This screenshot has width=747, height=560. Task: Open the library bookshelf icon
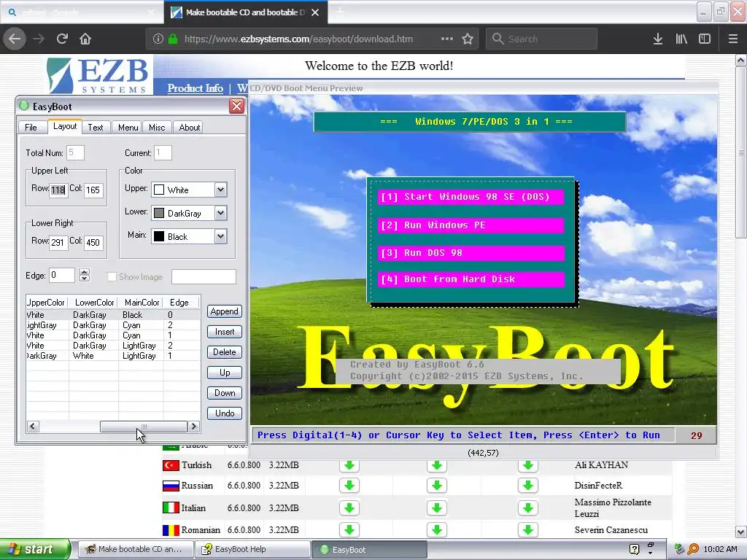(x=681, y=39)
